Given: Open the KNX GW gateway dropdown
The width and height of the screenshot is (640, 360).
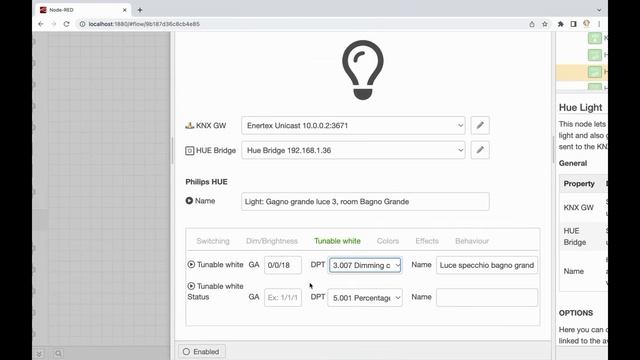Looking at the screenshot, I should pyautogui.click(x=353, y=125).
